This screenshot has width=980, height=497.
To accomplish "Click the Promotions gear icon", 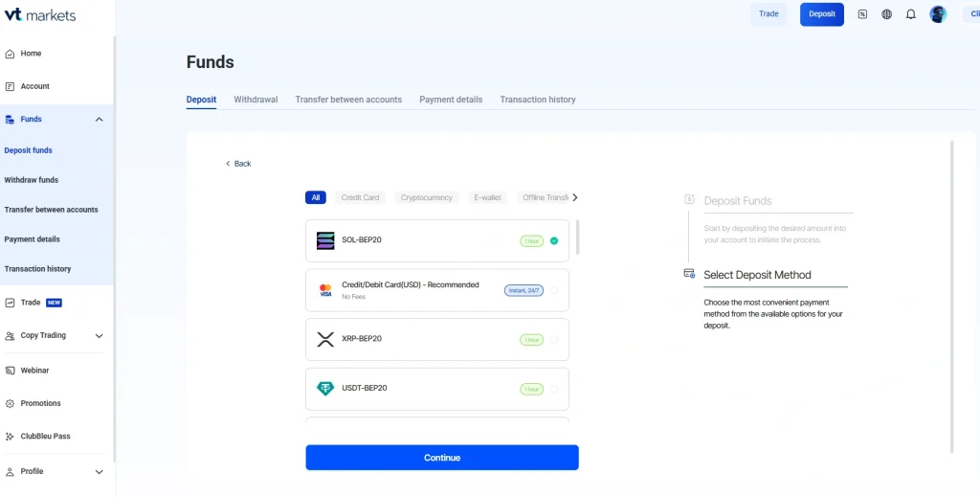I will pos(10,404).
